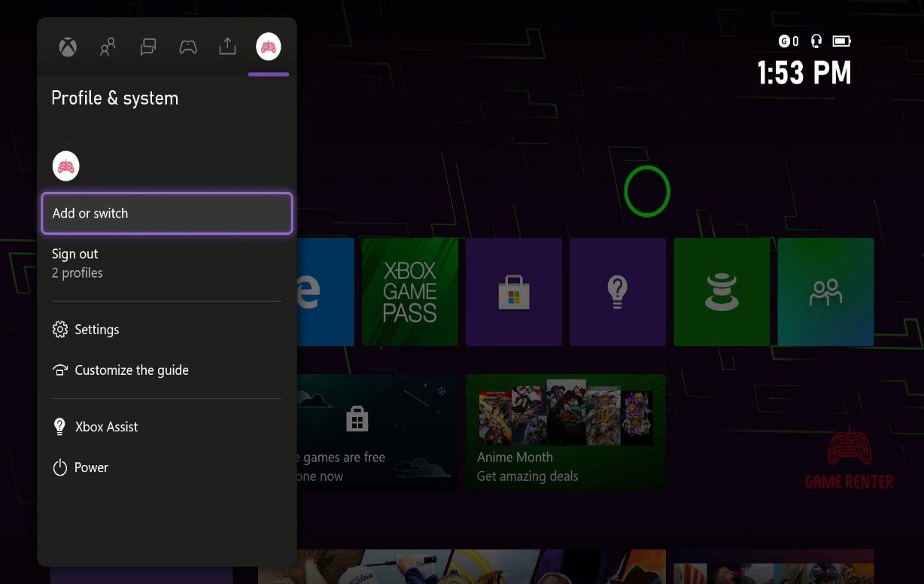This screenshot has width=924, height=584.
Task: Open the lightbulb tips tile
Action: coord(618,292)
